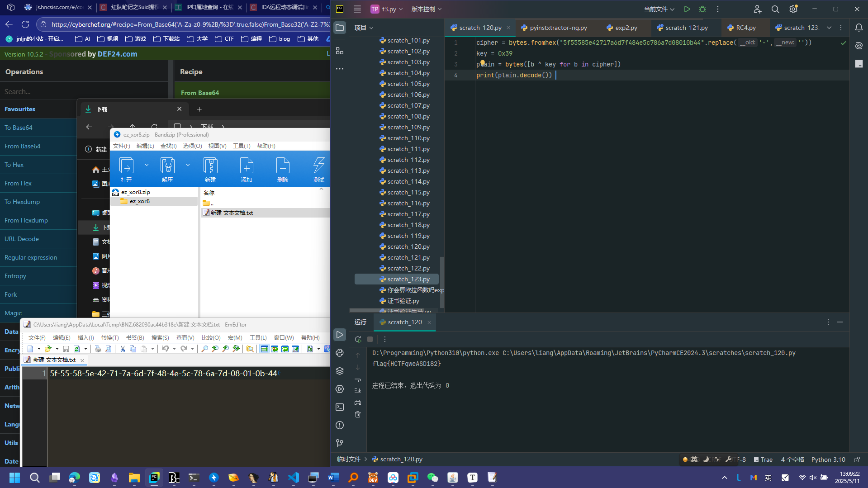
Task: Open the Git tool window icon
Action: click(340, 443)
